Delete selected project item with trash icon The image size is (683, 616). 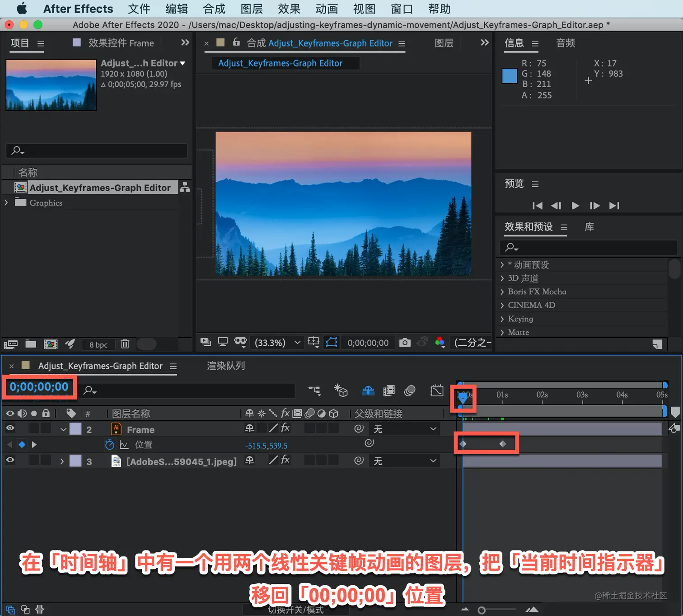(x=125, y=344)
